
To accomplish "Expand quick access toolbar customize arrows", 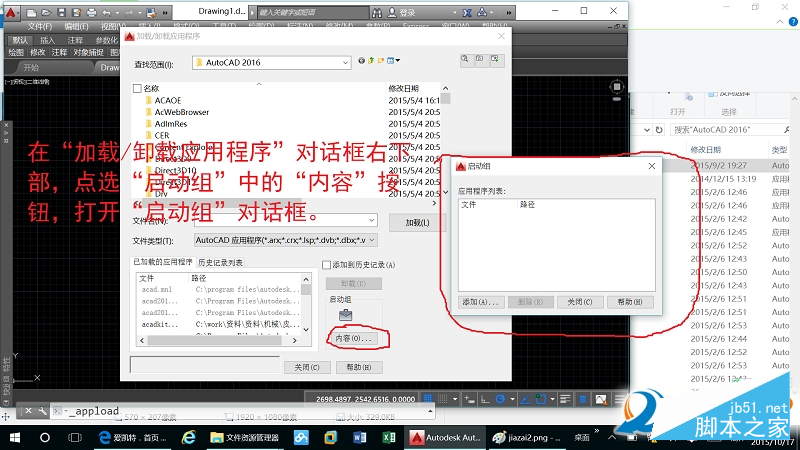I will pyautogui.click(x=165, y=12).
